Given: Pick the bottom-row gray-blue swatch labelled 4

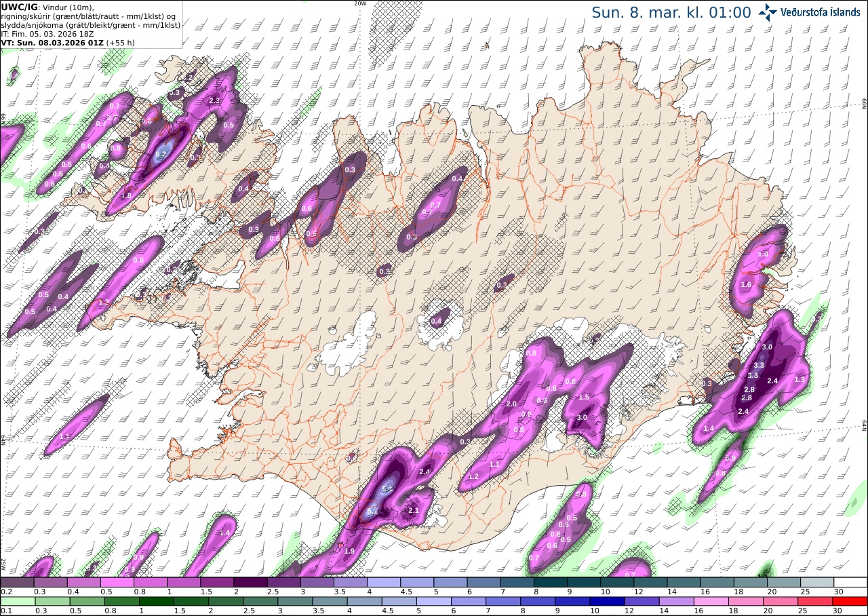Looking at the screenshot, I should [x=364, y=601].
